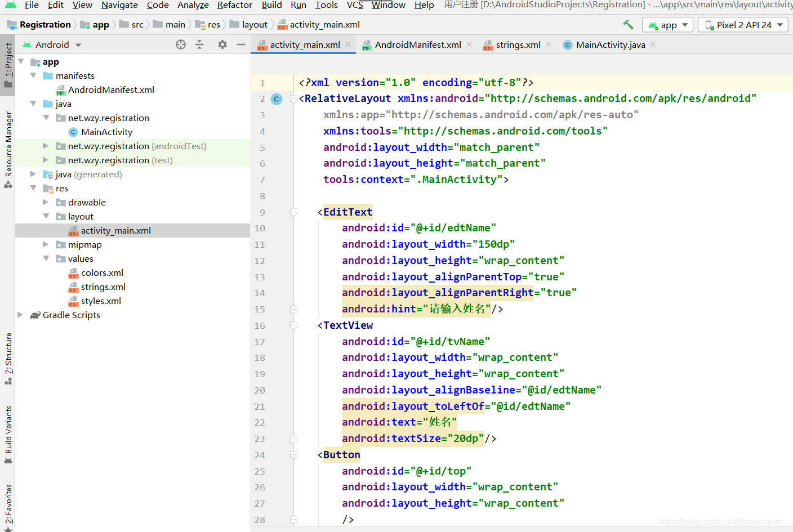
Task: Collapse the java folder
Action: pyautogui.click(x=33, y=104)
